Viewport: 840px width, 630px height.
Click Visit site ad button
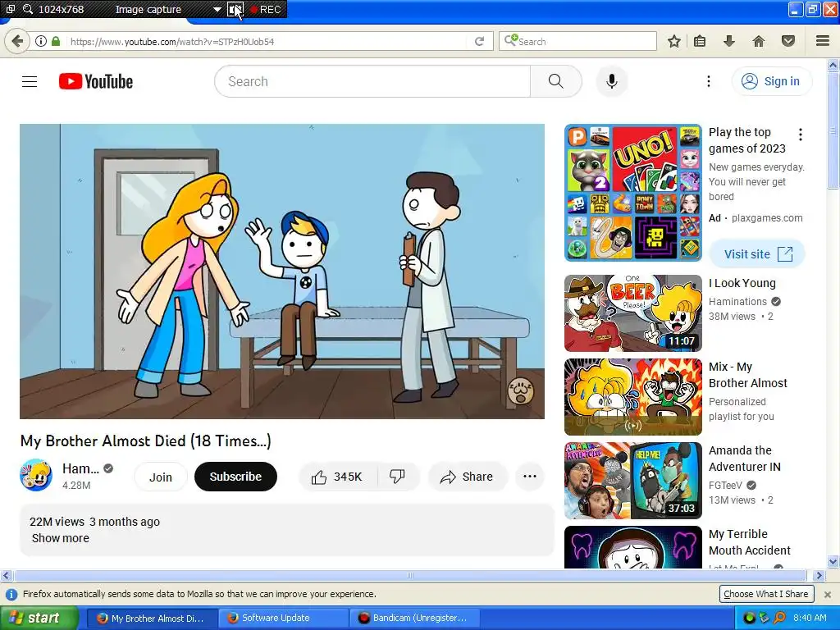pyautogui.click(x=757, y=254)
